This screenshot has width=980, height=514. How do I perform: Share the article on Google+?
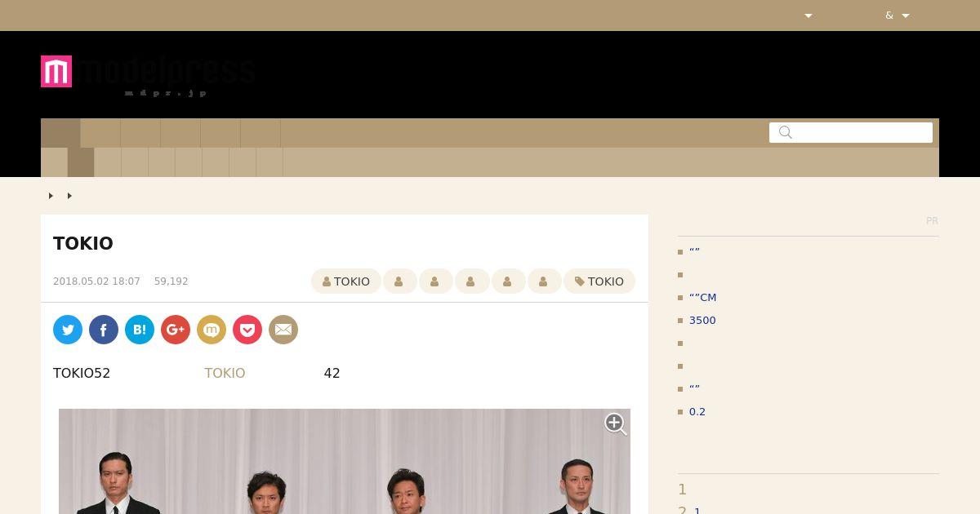click(x=176, y=330)
